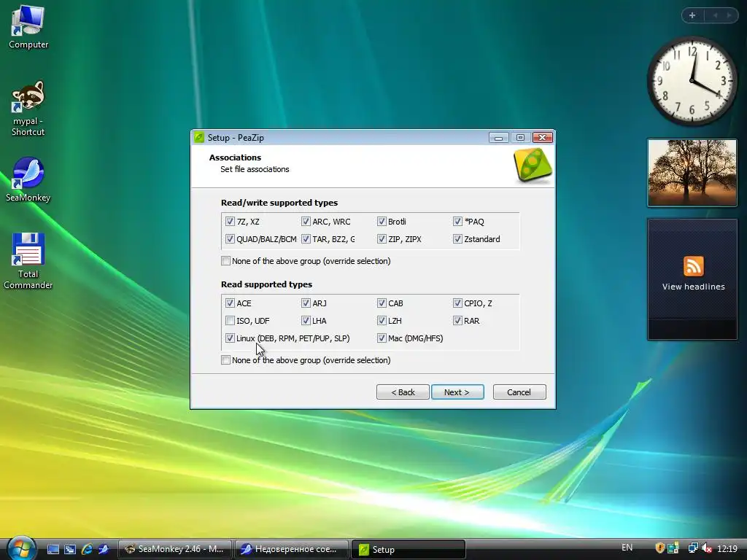Toggle the ARC, WRC checkbox
The width and height of the screenshot is (747, 560).
[306, 222]
